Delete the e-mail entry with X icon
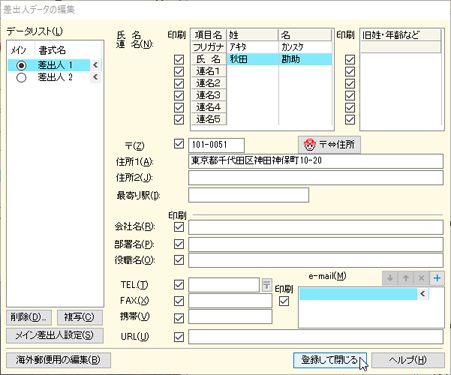 (421, 278)
